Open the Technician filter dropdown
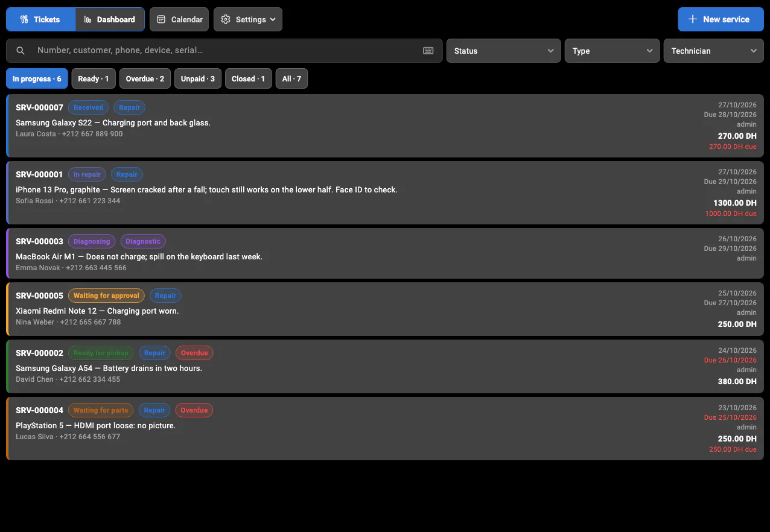The image size is (770, 532). [714, 51]
